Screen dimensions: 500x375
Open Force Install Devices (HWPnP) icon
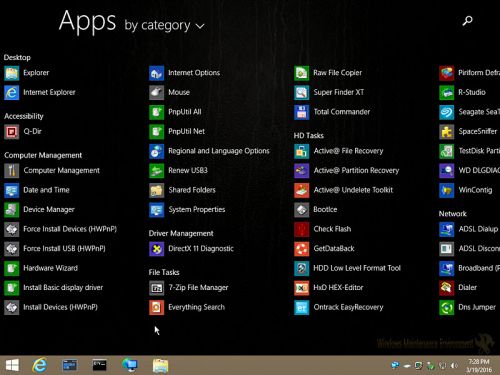pos(12,229)
